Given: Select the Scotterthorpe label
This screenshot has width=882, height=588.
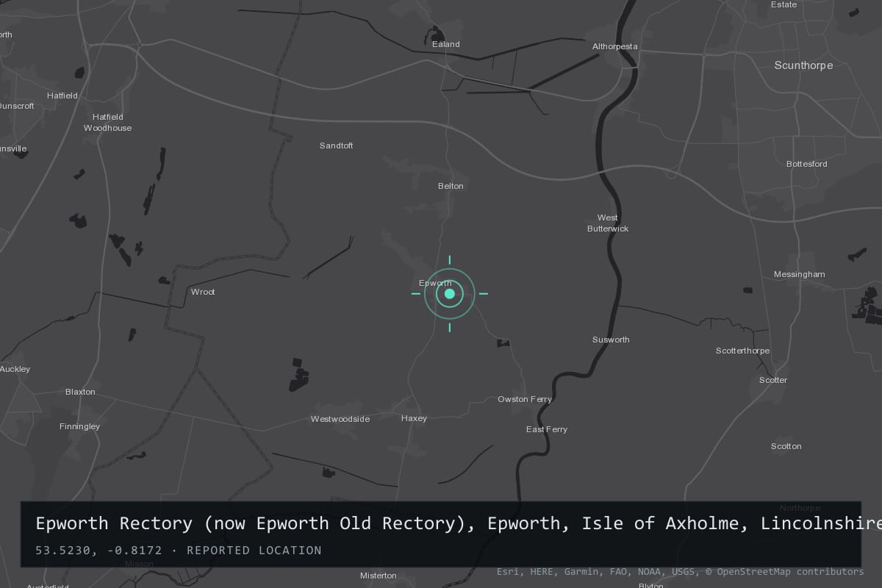Looking at the screenshot, I should [x=742, y=351].
